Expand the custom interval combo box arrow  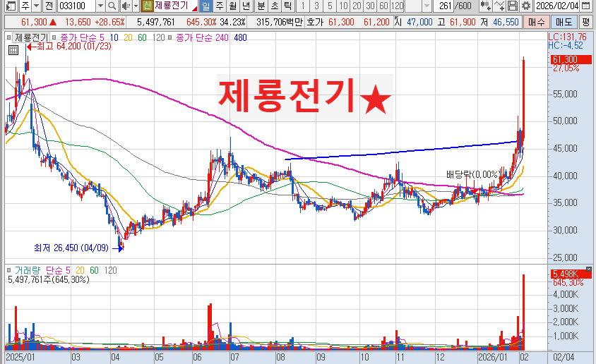coord(427,6)
